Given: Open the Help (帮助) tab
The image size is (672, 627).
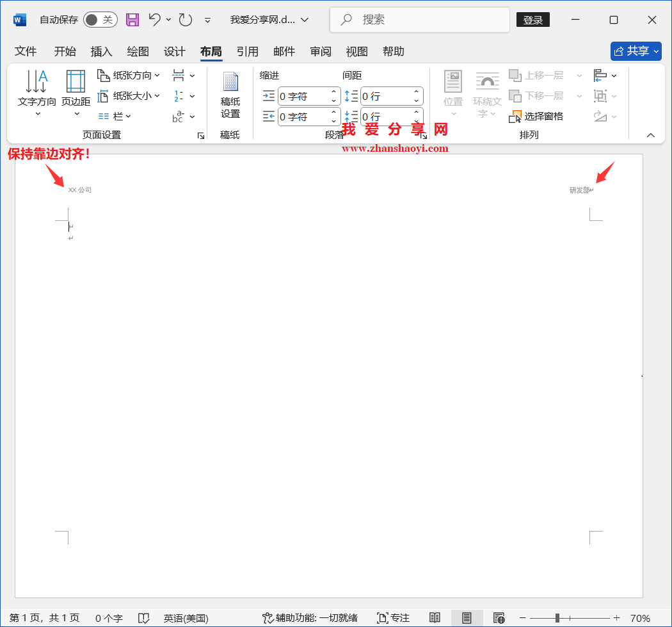Looking at the screenshot, I should [x=394, y=51].
